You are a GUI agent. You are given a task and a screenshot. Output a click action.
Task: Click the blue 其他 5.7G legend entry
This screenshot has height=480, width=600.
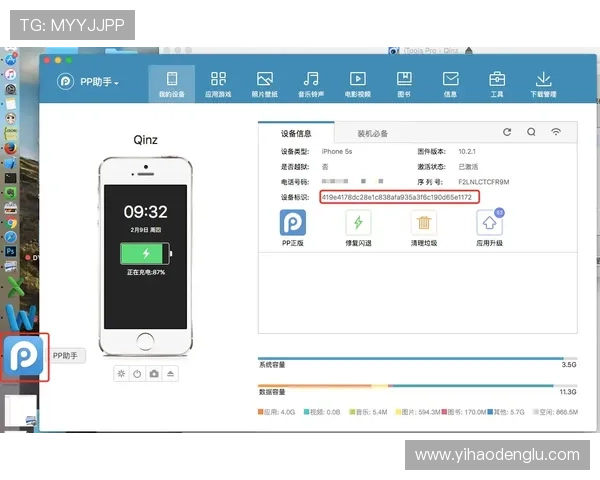506,412
